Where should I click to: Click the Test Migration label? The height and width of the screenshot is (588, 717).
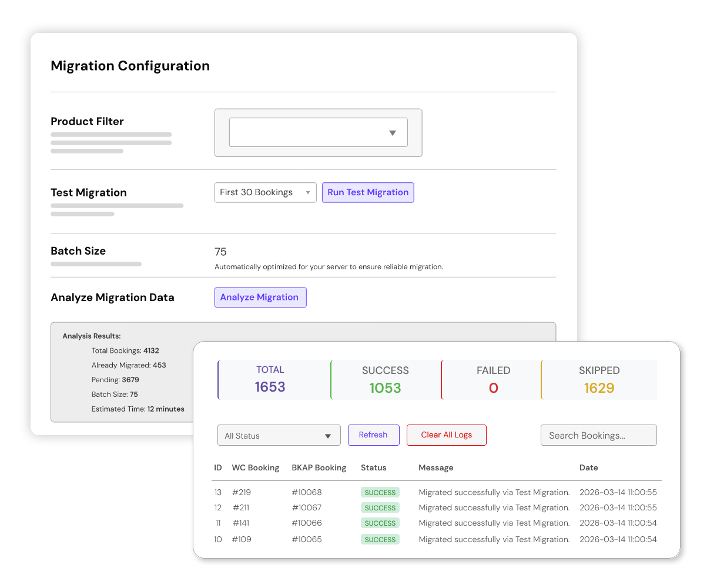click(89, 192)
